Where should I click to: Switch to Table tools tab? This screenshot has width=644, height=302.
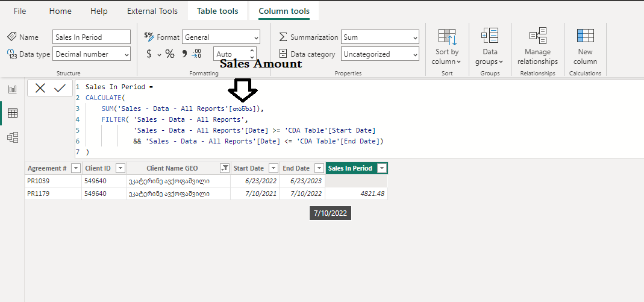(217, 11)
